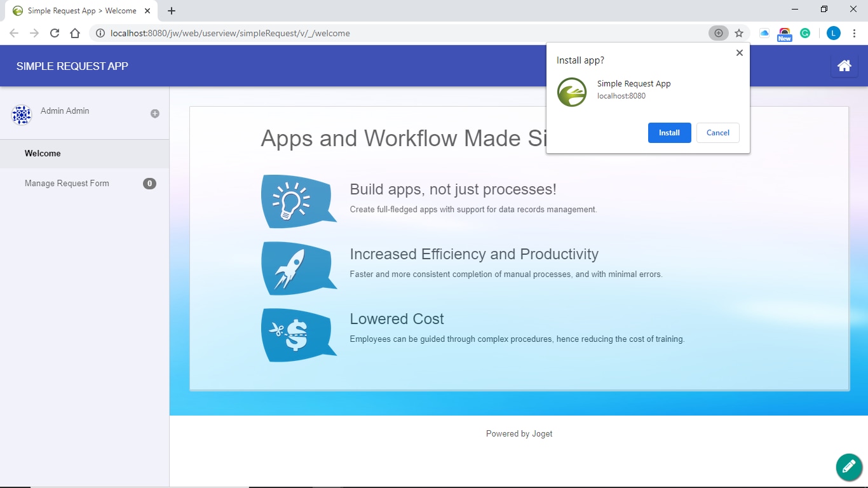Open the Home icon in header
The height and width of the screenshot is (488, 868).
coord(844,66)
